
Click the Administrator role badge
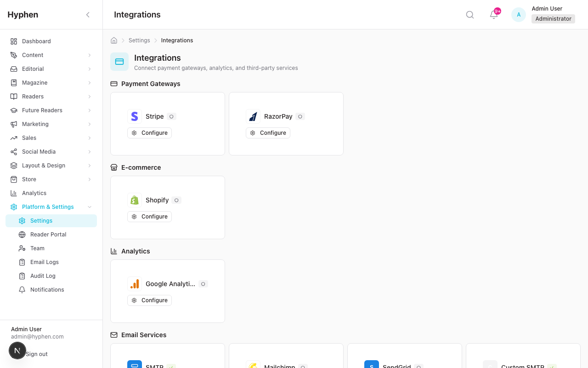pyautogui.click(x=553, y=18)
